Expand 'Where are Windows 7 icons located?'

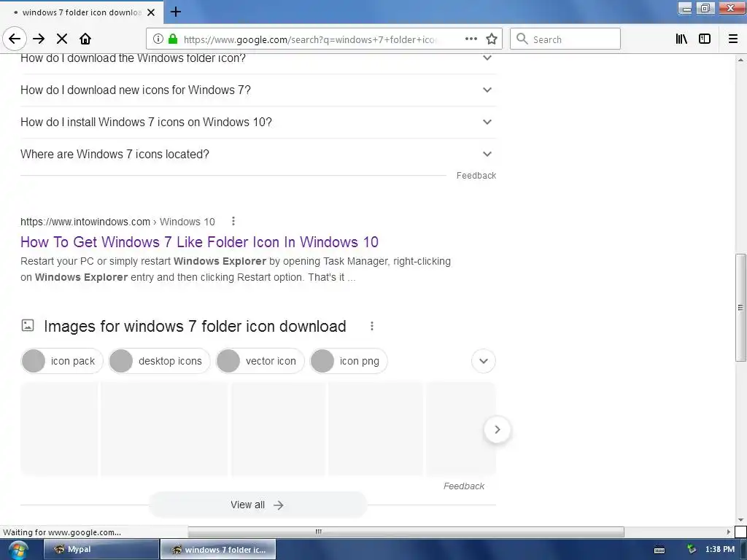(x=258, y=154)
